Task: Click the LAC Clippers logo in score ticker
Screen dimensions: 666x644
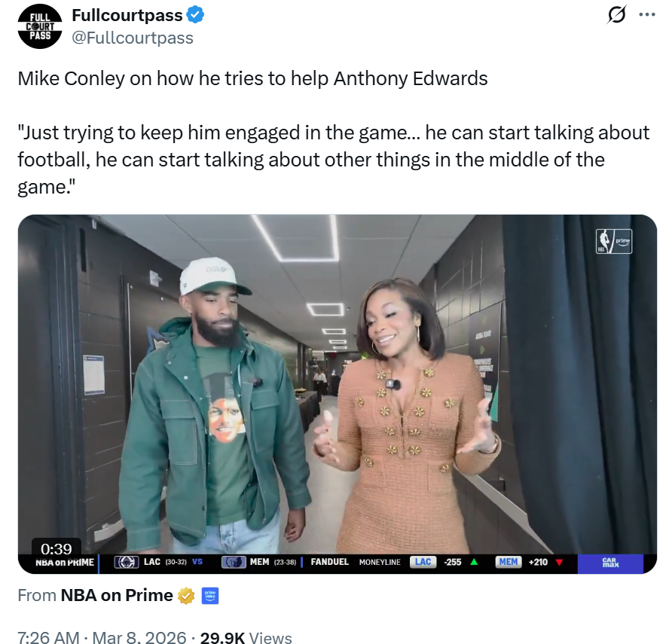Action: [127, 562]
